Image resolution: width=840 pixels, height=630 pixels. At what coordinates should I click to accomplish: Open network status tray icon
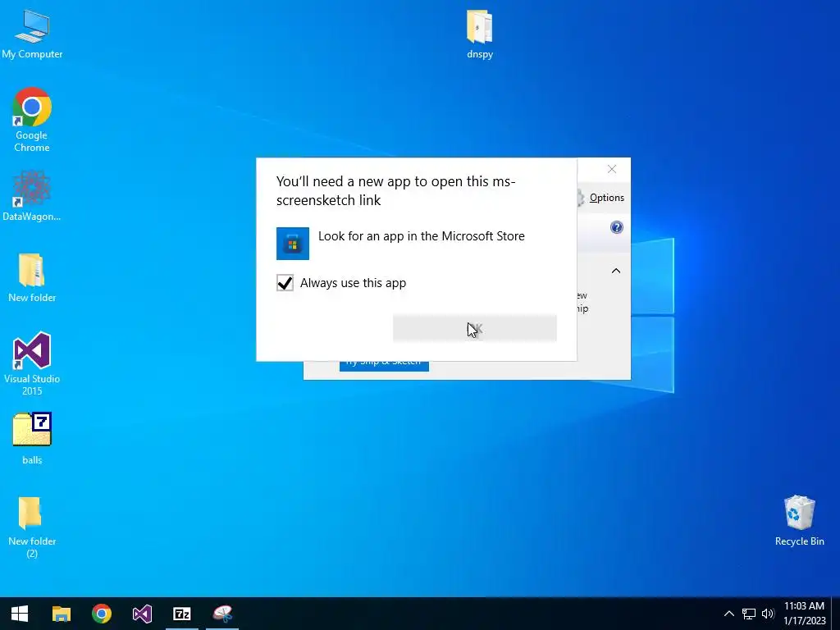click(748, 614)
